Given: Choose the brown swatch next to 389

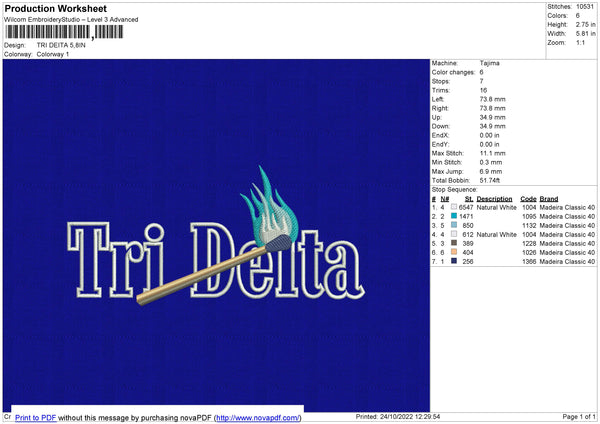Looking at the screenshot, I should tap(454, 243).
